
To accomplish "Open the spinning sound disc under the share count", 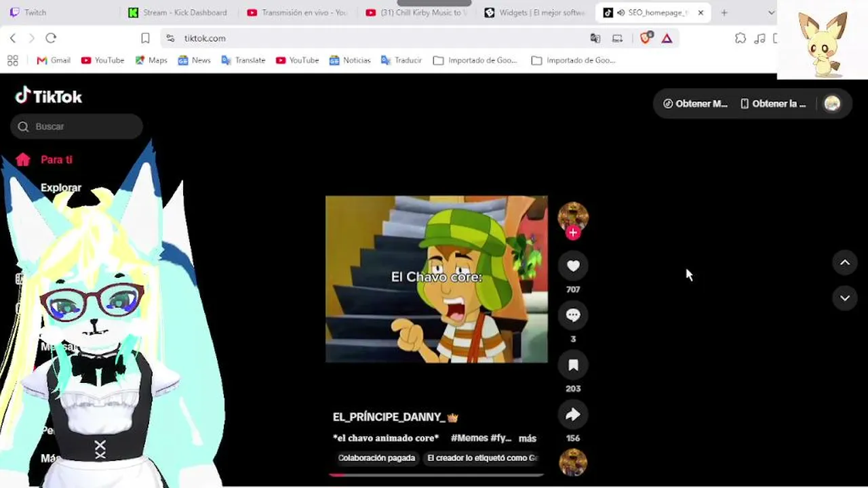I will pyautogui.click(x=573, y=463).
